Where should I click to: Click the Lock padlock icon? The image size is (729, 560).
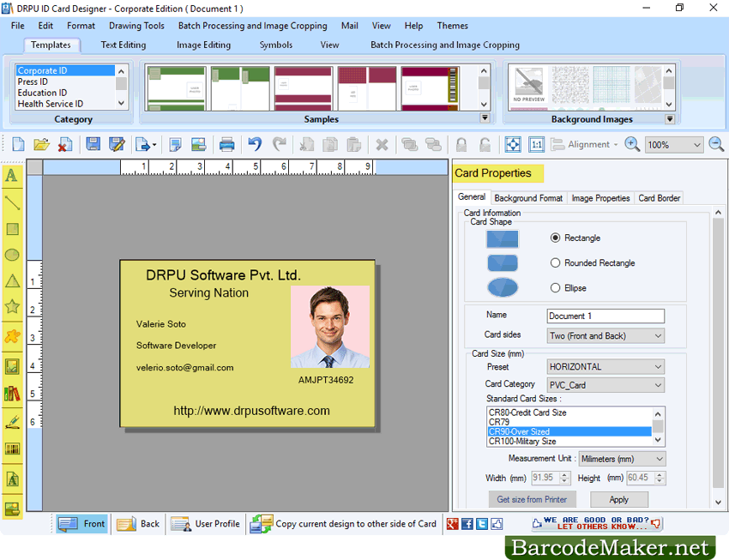(461, 145)
